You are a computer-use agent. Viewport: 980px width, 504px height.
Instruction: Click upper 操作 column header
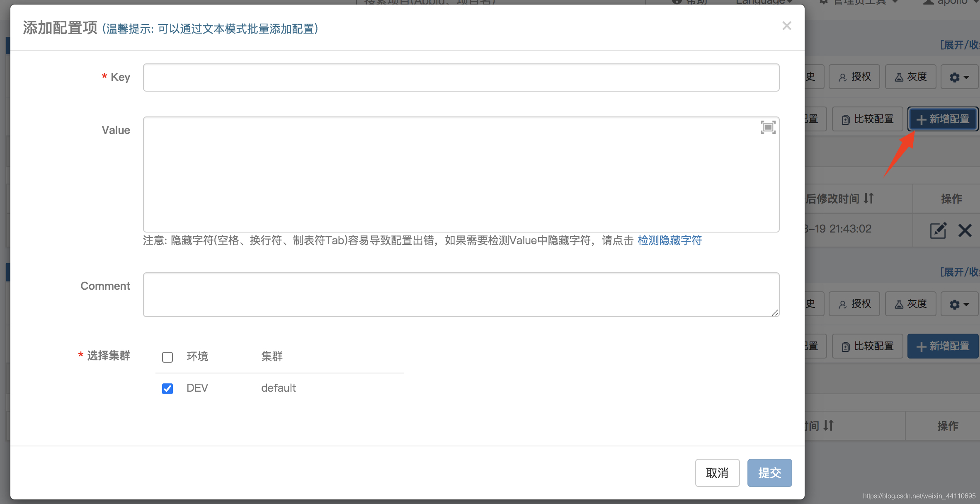(x=951, y=199)
